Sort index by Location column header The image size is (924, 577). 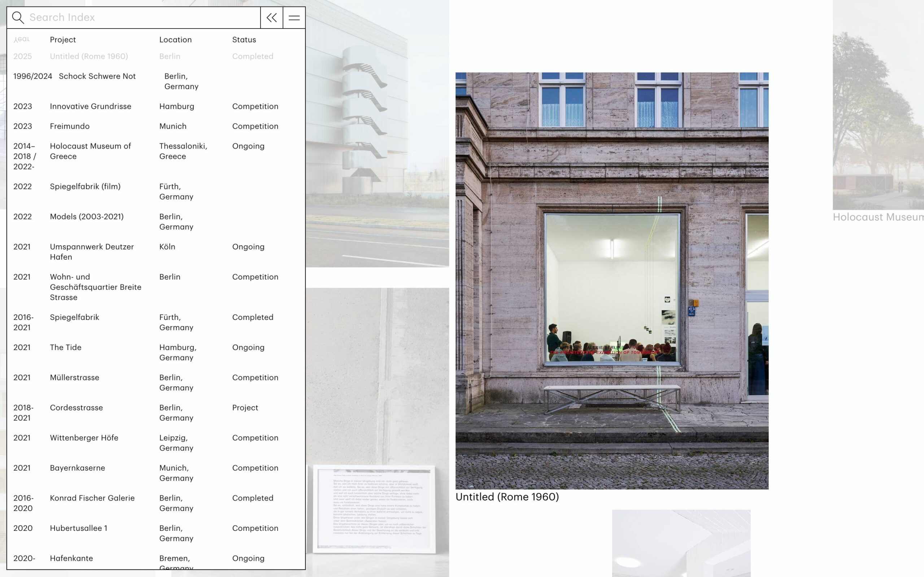(x=175, y=40)
